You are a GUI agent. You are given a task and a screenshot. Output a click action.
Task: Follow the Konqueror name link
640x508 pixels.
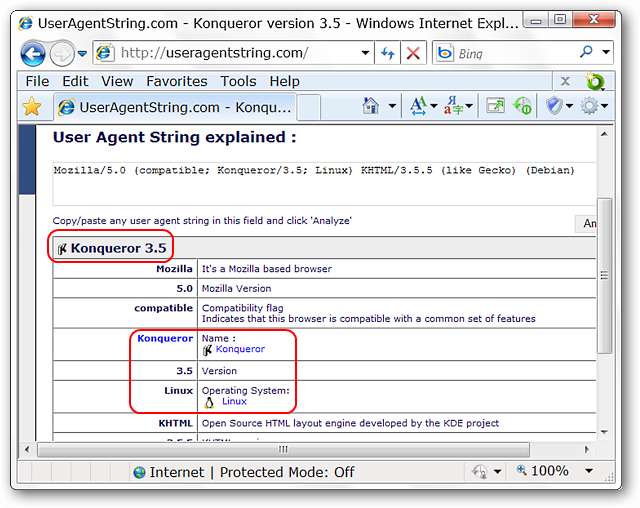[240, 349]
